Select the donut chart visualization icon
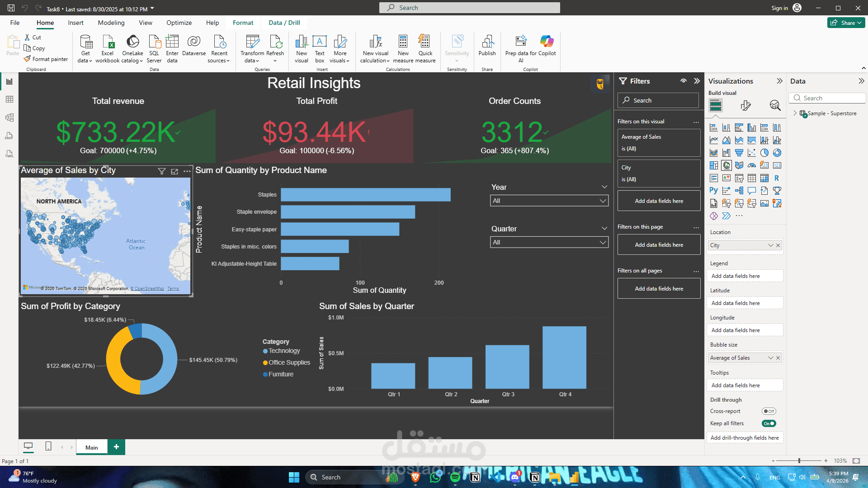 pyautogui.click(x=777, y=153)
